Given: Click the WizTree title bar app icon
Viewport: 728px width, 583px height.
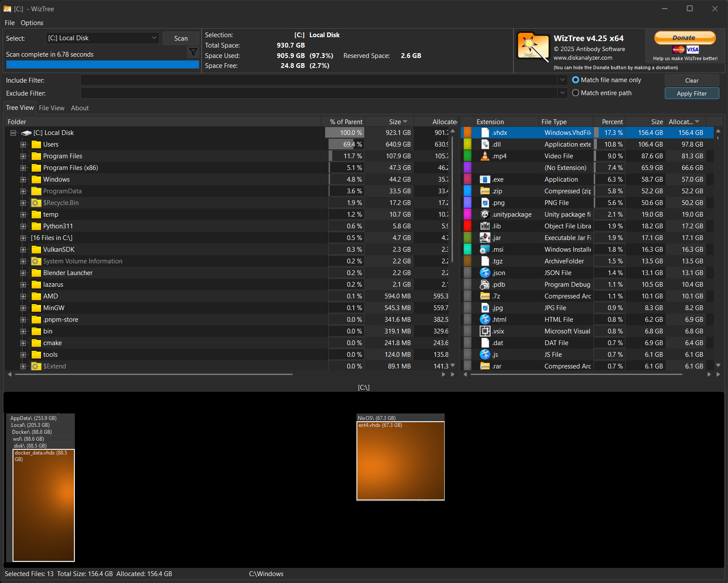Looking at the screenshot, I should 7,9.
